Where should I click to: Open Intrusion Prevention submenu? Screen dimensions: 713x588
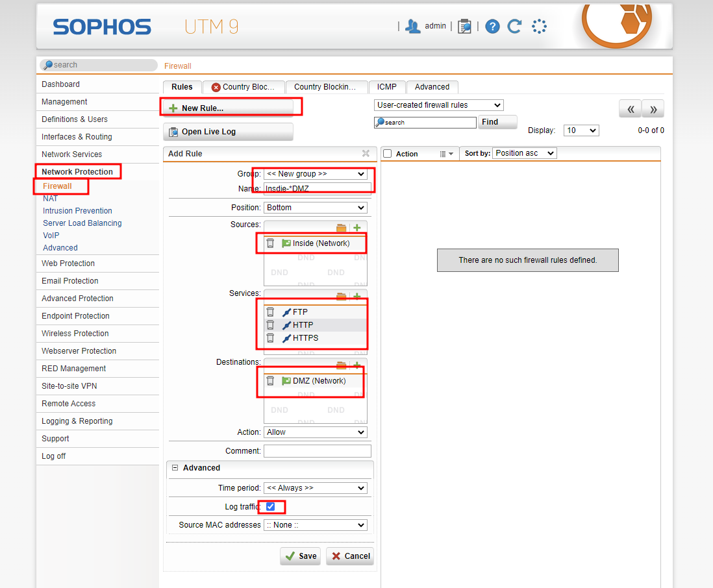(77, 211)
